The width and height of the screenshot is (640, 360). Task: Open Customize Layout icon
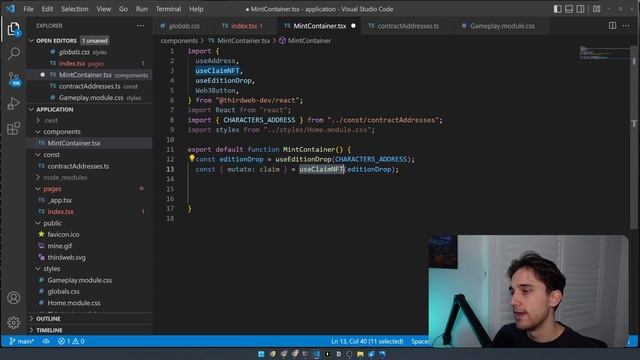point(596,9)
